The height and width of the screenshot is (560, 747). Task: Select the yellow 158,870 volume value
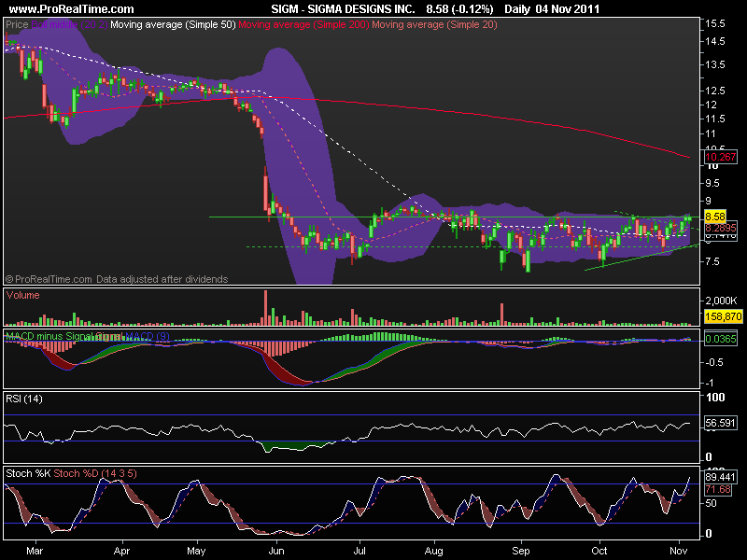[x=723, y=316]
